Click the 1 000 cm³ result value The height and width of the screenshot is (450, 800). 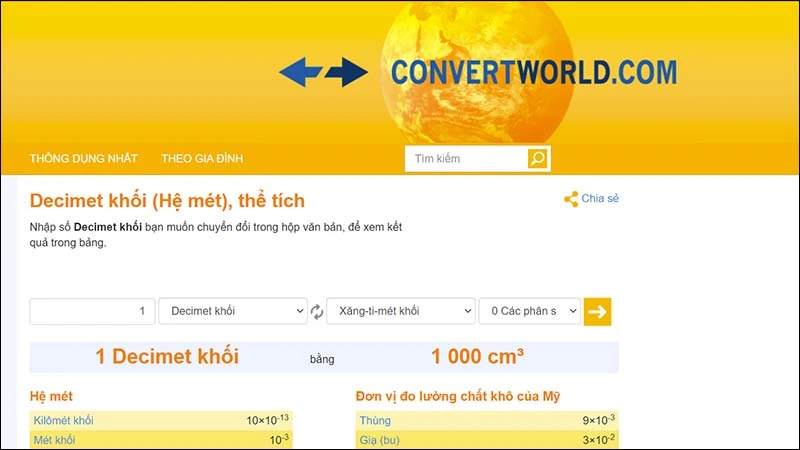click(x=477, y=357)
